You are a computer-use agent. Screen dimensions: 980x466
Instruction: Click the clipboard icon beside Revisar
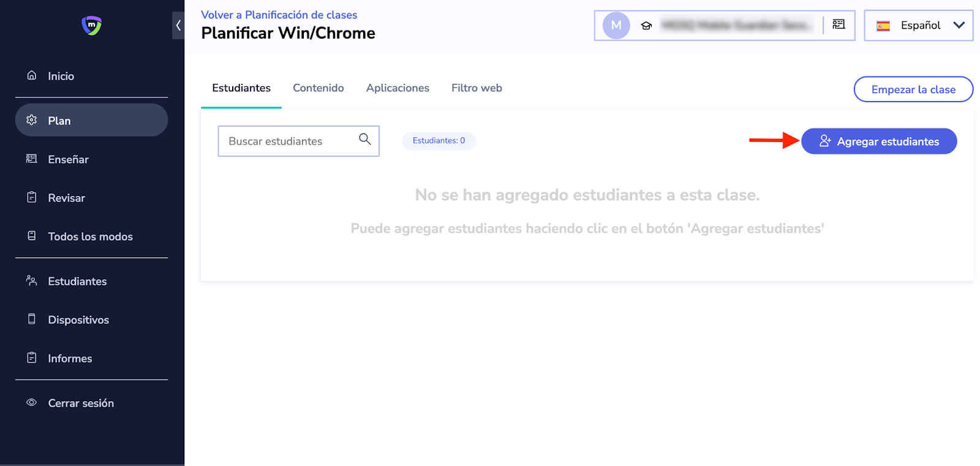(x=32, y=197)
